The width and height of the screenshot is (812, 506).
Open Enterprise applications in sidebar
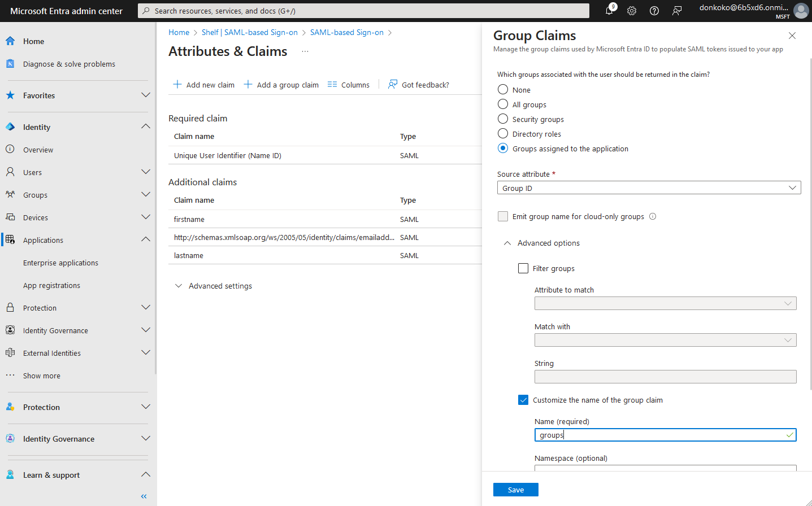click(x=60, y=263)
